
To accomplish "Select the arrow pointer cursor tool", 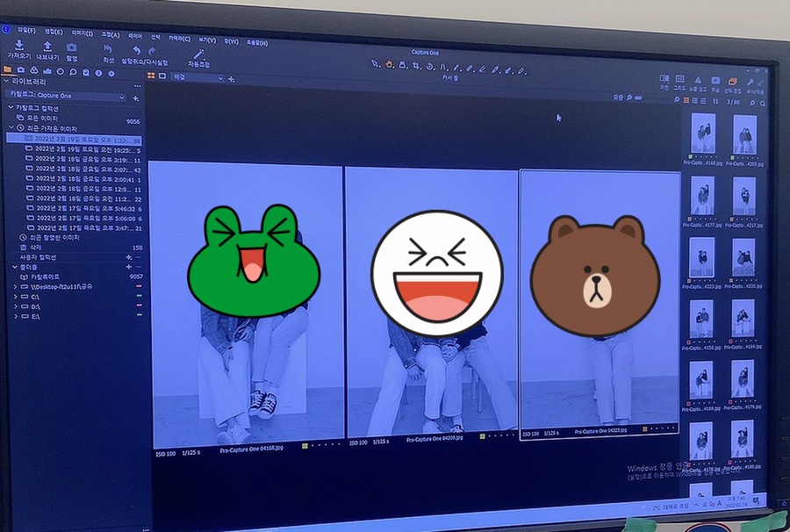I will click(x=376, y=63).
